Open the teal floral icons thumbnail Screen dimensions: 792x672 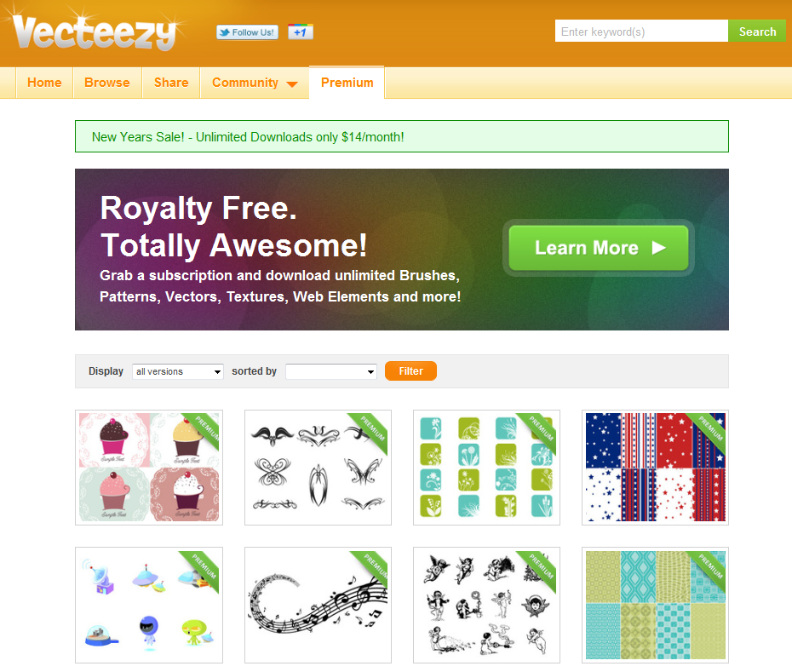[x=486, y=468]
